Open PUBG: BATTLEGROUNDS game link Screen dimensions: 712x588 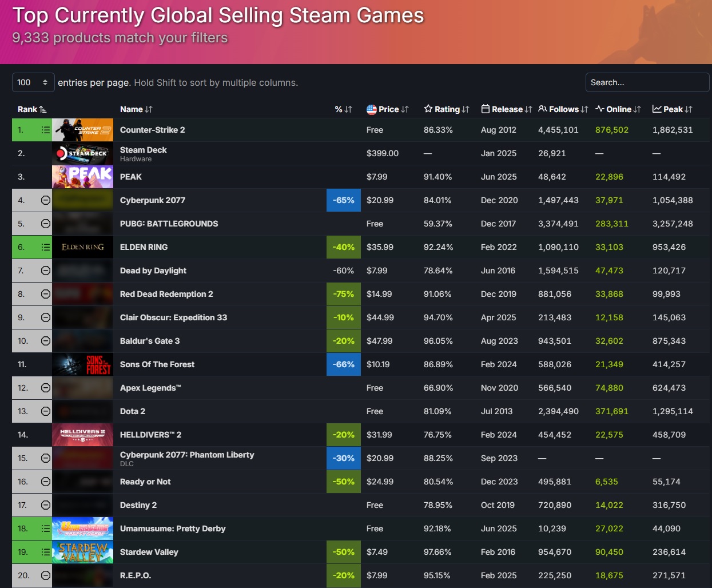[169, 224]
